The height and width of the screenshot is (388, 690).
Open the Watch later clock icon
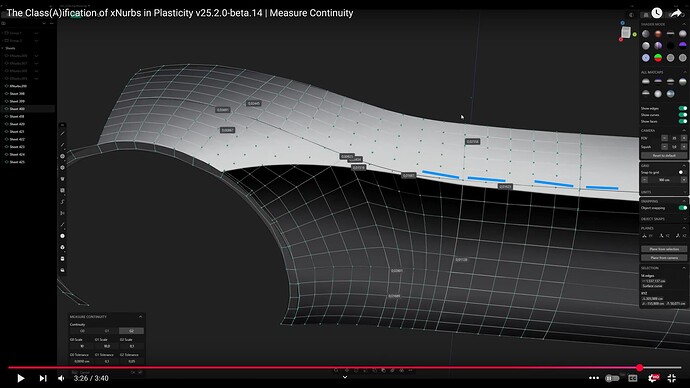coord(657,13)
